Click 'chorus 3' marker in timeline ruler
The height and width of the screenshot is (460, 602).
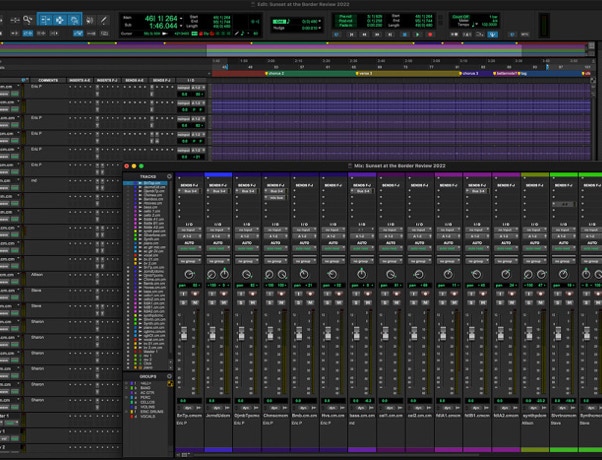click(469, 73)
